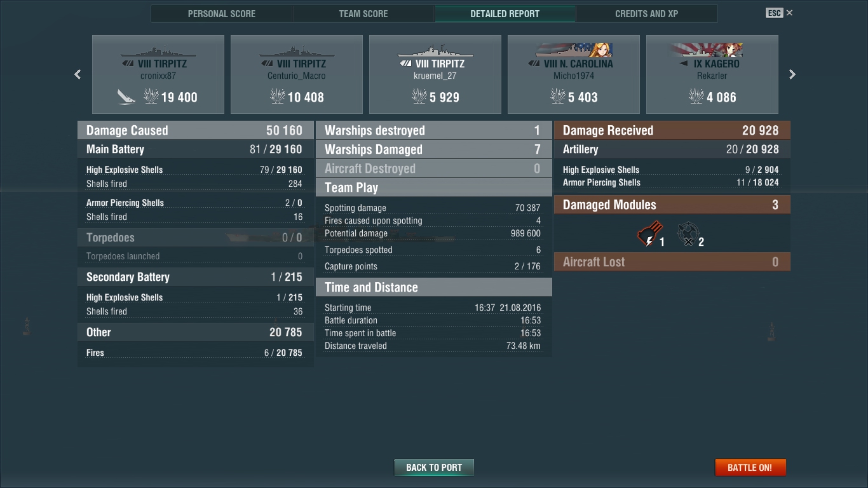The image size is (868, 488).
Task: Switch to the Personal Score tab
Action: (x=221, y=13)
